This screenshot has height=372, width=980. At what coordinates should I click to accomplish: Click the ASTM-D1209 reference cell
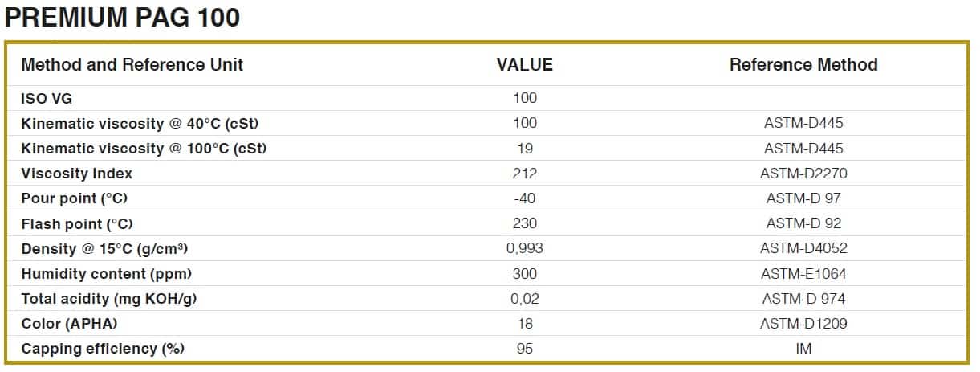[803, 324]
